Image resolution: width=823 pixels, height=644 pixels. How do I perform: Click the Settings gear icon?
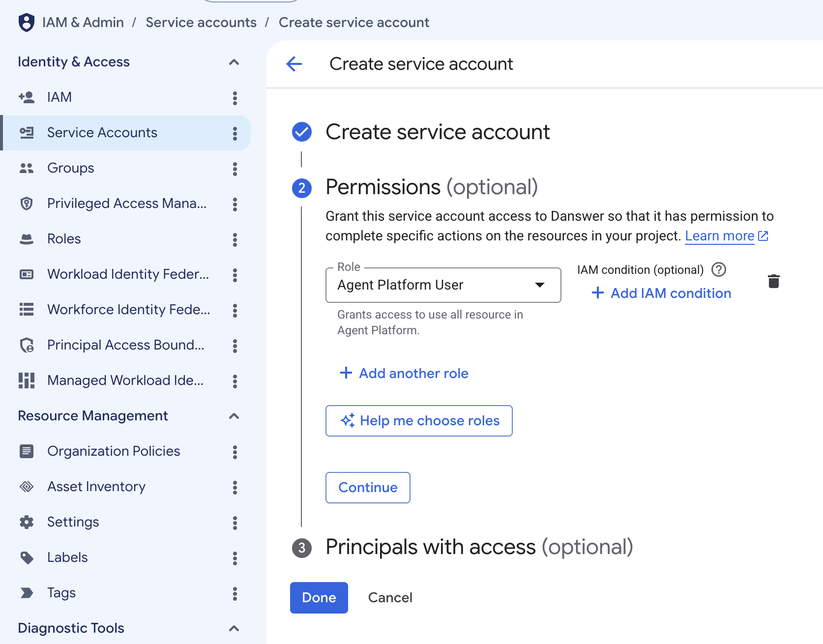[x=27, y=522]
